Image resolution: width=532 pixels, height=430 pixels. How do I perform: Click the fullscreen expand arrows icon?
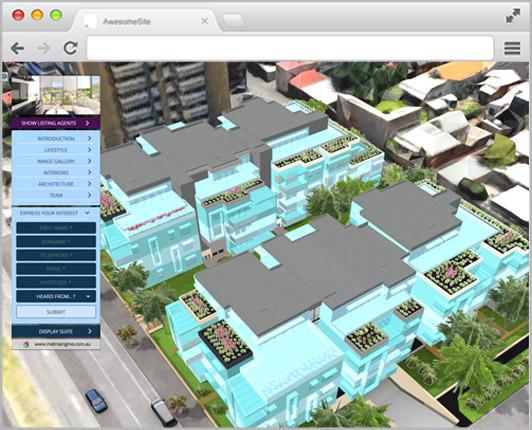point(513,16)
